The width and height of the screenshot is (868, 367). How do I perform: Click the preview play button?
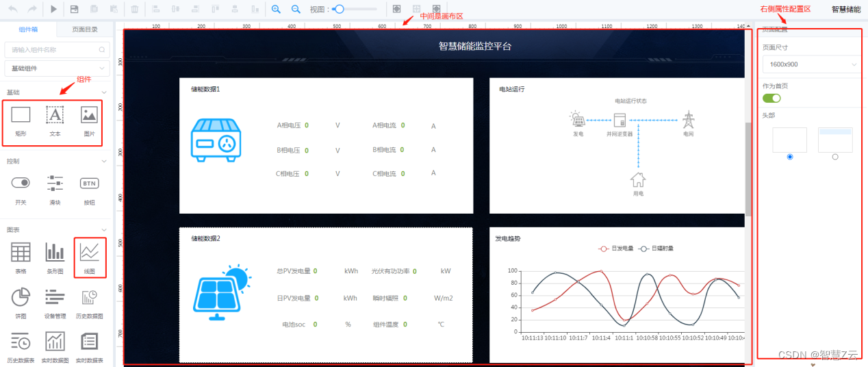(x=54, y=9)
